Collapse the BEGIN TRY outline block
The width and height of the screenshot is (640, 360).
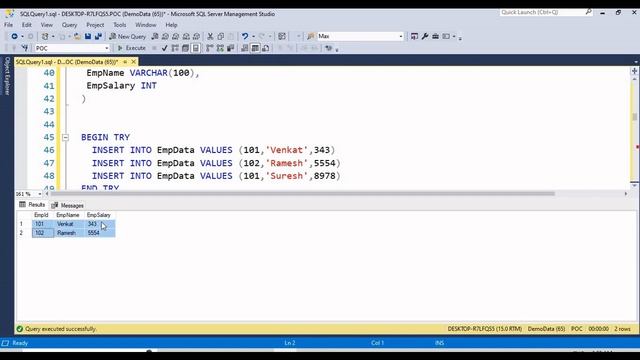pos(65,138)
